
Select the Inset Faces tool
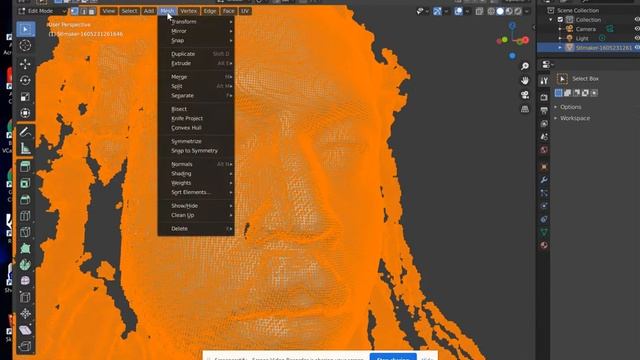click(x=25, y=183)
